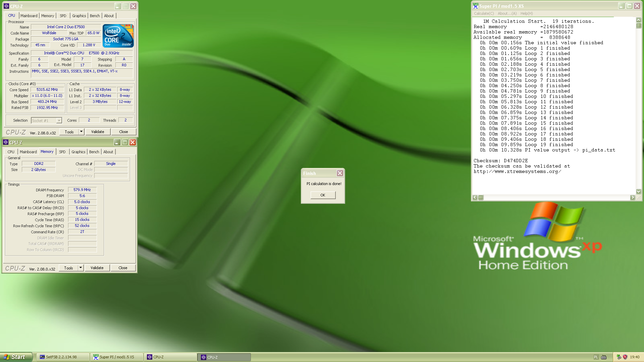
Task: Open Tools dropdown arrow in top CPU-Z
Action: click(x=81, y=132)
